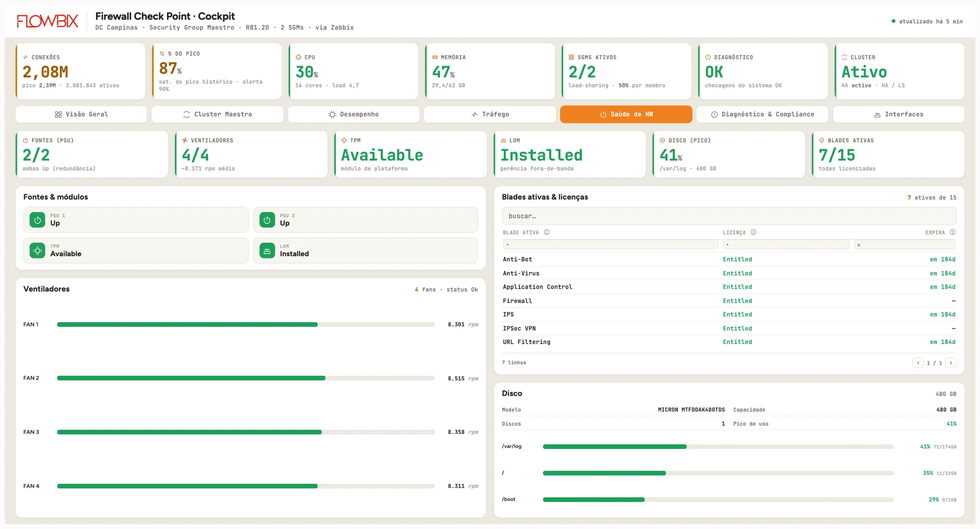
Task: Open the Visão Geral tab
Action: pyautogui.click(x=81, y=114)
